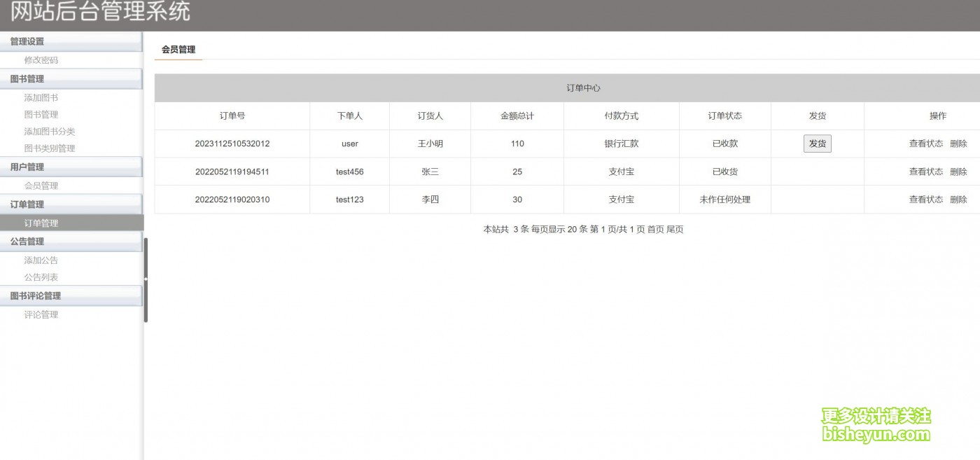Switch to the 会员管理 tab
Image resolution: width=980 pixels, height=460 pixels.
click(178, 50)
